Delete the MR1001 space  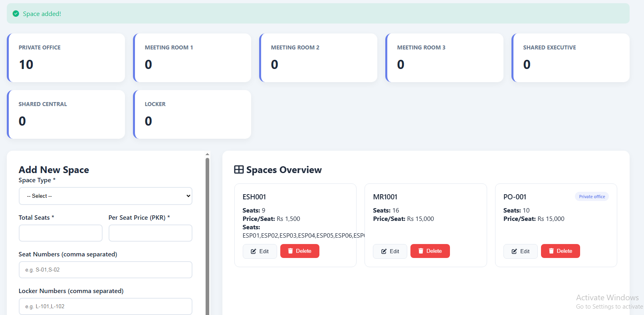430,251
